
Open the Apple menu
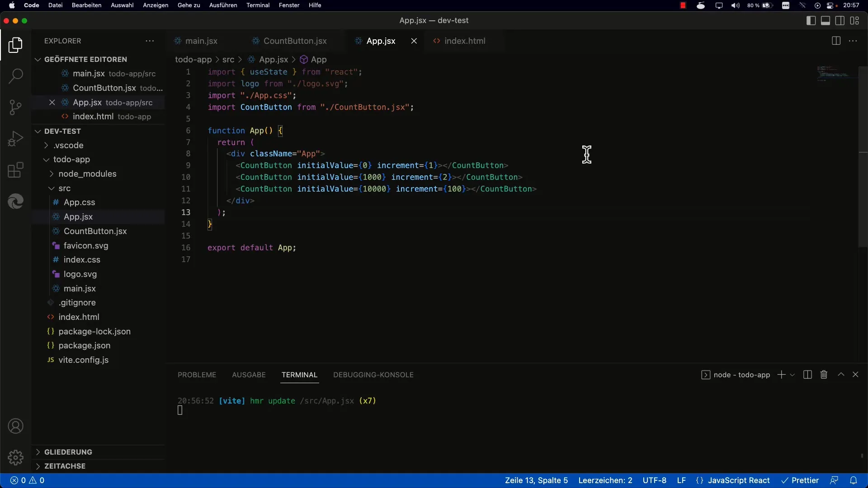pyautogui.click(x=12, y=5)
